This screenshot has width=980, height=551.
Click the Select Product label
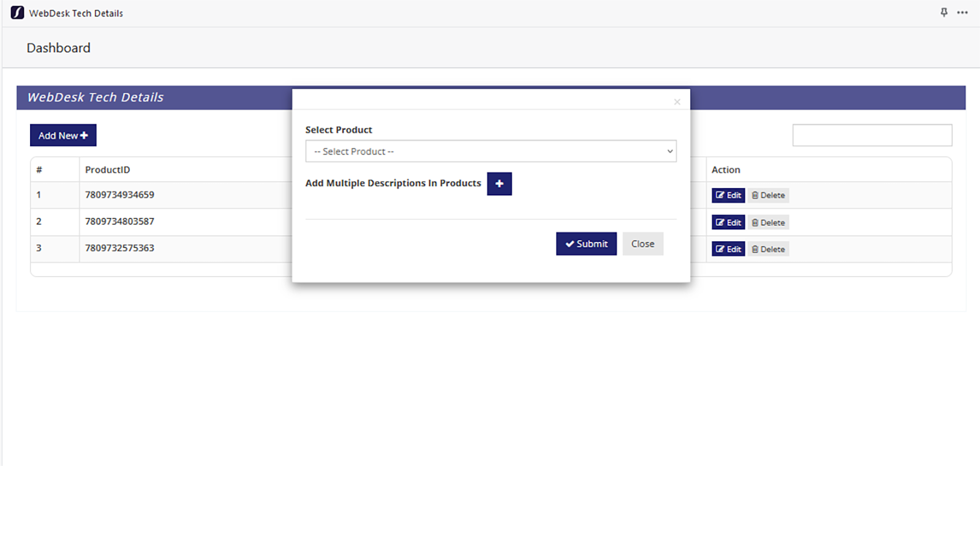(339, 130)
